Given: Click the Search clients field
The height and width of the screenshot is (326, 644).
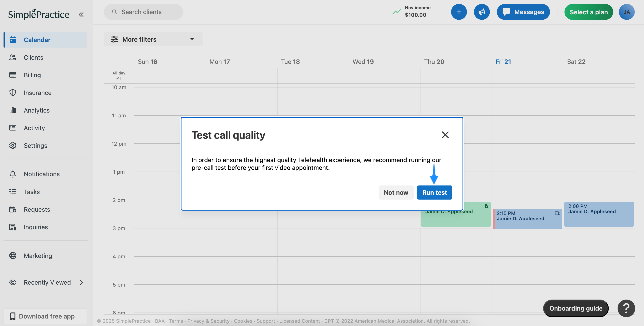Looking at the screenshot, I should 144,12.
